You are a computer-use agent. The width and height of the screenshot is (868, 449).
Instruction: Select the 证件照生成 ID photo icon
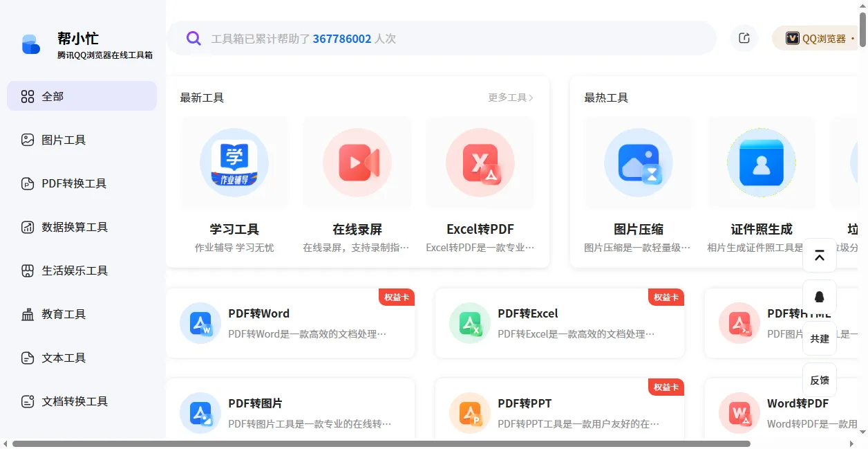coord(761,162)
